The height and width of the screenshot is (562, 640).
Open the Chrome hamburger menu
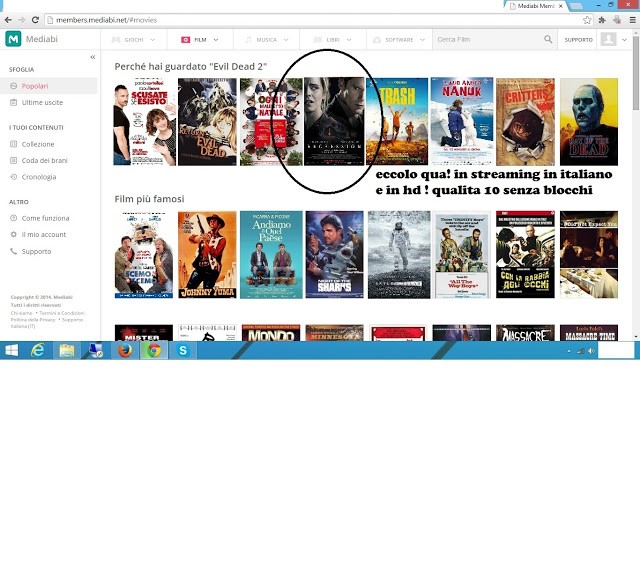(632, 20)
